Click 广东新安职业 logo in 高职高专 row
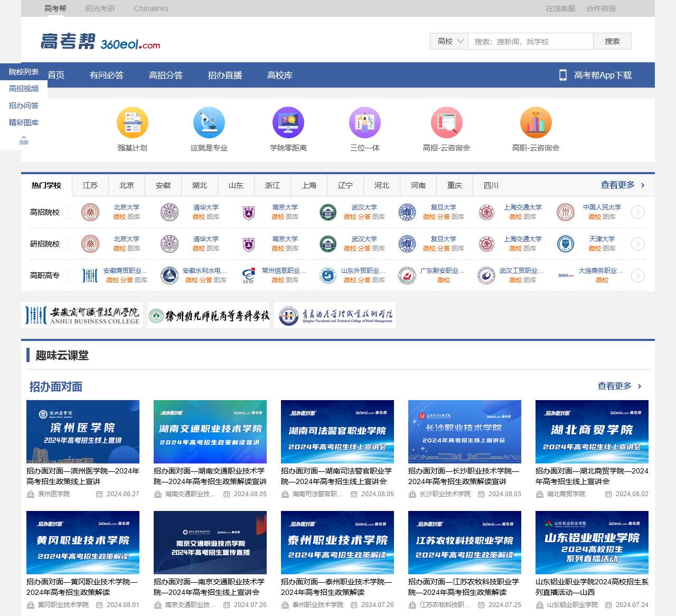The image size is (676, 616). pos(407,276)
